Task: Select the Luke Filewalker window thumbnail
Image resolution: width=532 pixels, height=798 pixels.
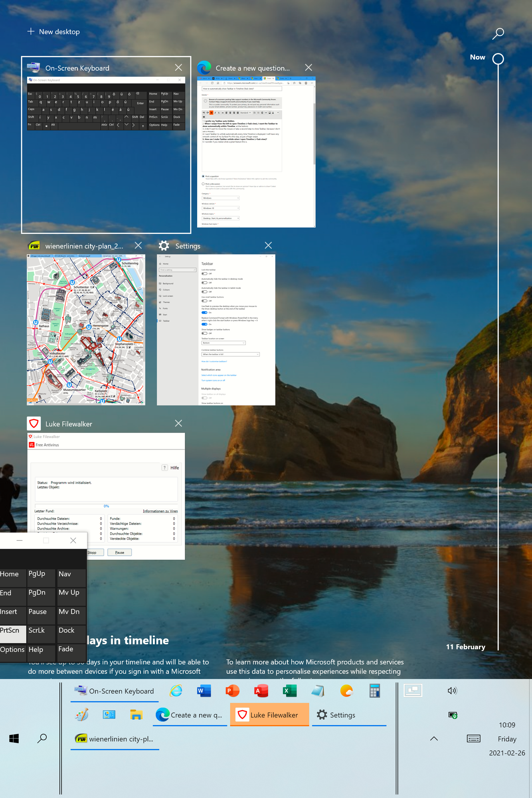Action: (106, 496)
